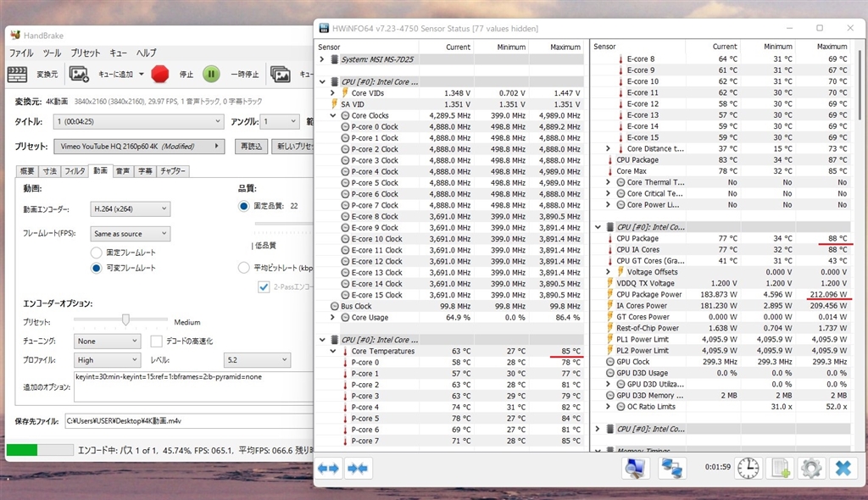
Task: Click the 再読込 button
Action: click(x=251, y=146)
